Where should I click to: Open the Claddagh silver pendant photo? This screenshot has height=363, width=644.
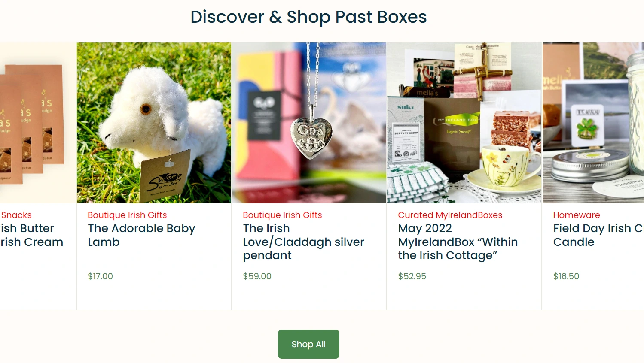[x=309, y=123]
